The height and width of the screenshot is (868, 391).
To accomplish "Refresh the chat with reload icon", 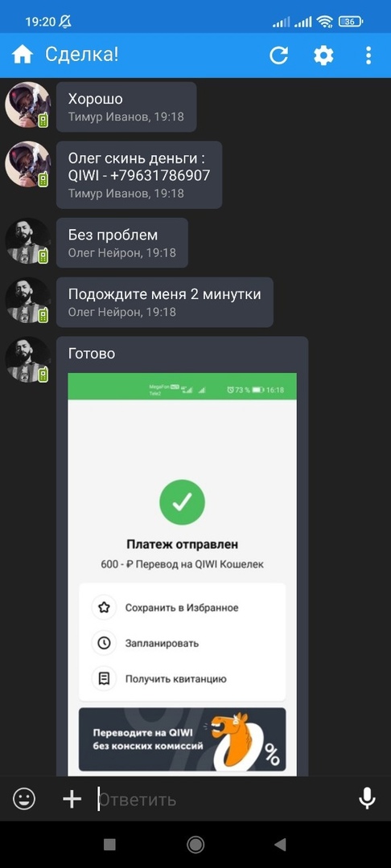I will tap(279, 55).
